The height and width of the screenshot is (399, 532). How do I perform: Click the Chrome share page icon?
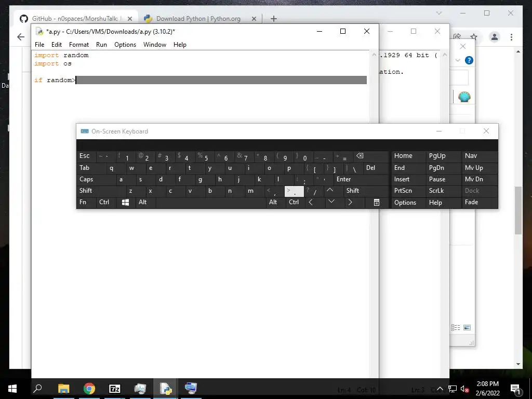[x=457, y=36]
